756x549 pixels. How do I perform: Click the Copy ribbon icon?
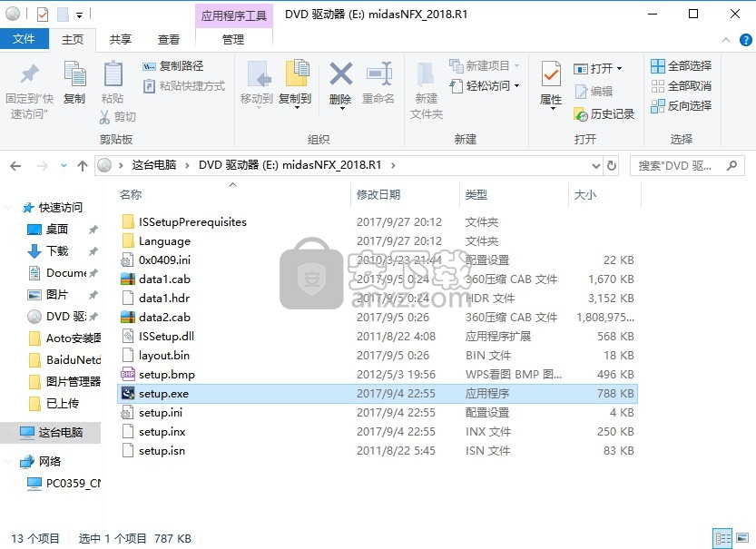[74, 74]
